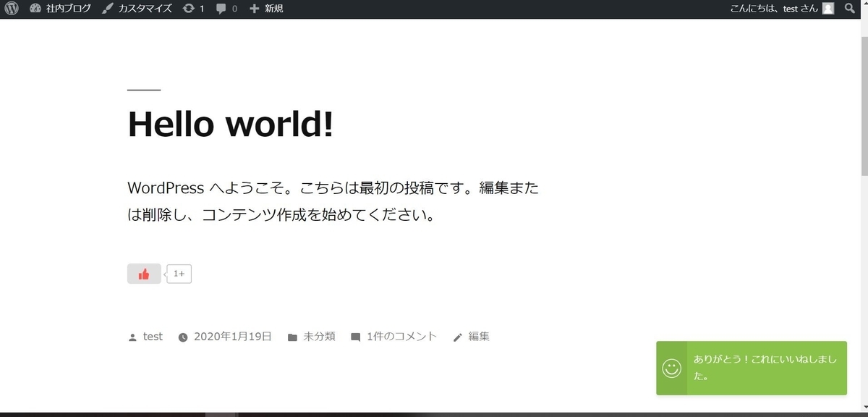Click the 1+ like counter
Screen dimensions: 868x417
pos(178,273)
